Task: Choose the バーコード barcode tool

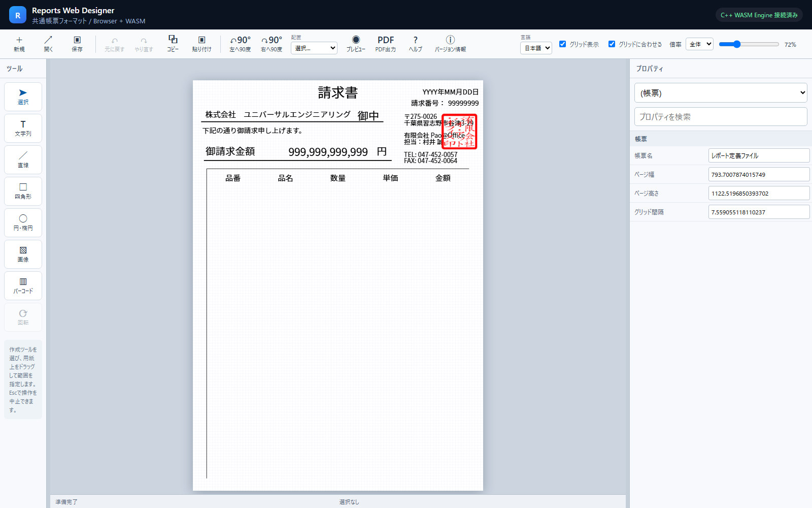Action: [23, 285]
